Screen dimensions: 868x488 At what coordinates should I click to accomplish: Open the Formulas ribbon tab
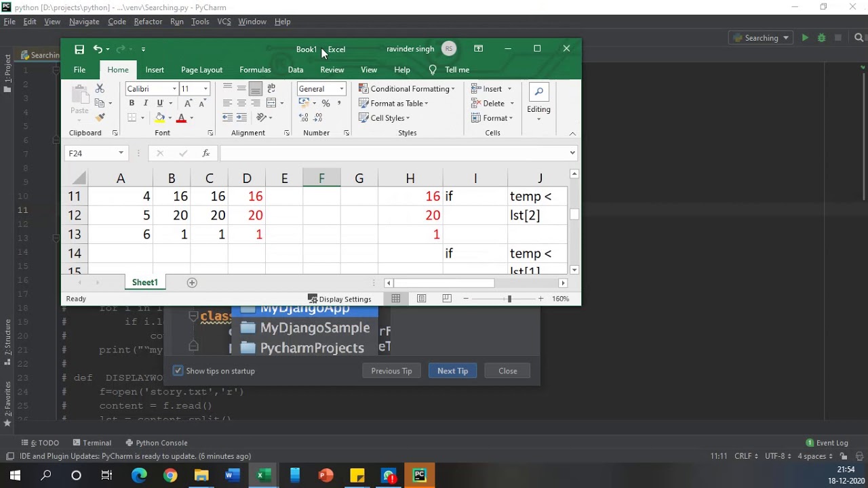click(255, 70)
